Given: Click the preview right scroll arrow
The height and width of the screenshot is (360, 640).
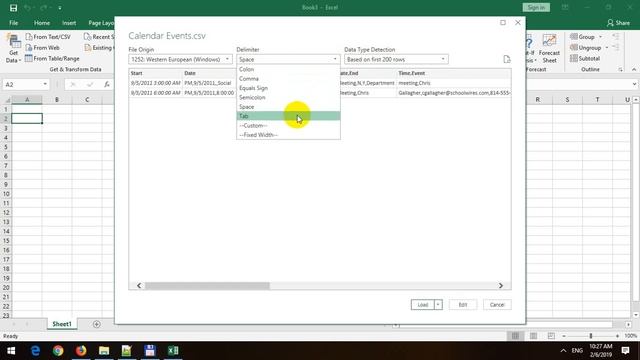Looking at the screenshot, I should [501, 286].
